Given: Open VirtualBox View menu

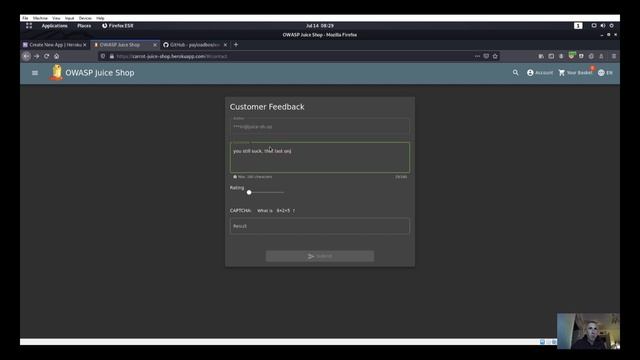Looking at the screenshot, I should [x=56, y=18].
